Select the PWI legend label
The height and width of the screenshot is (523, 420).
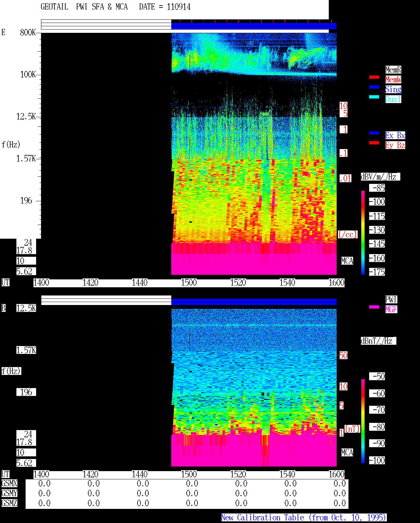point(391,299)
